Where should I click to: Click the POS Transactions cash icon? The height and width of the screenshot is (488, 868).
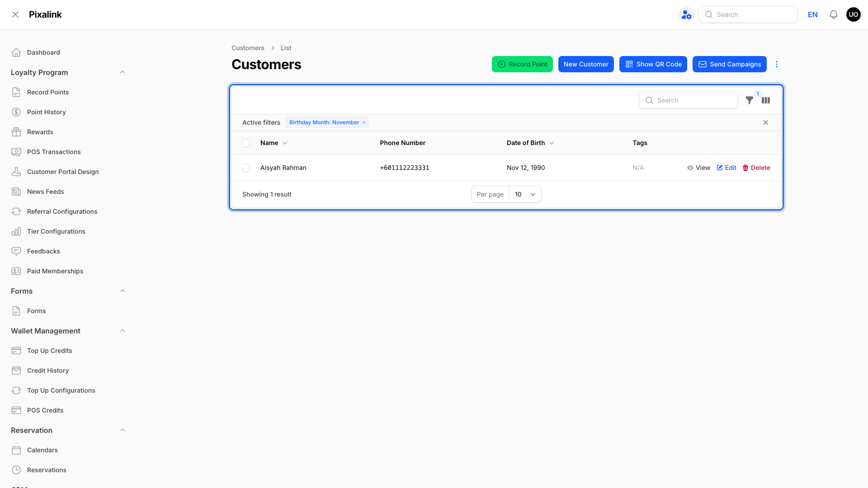16,152
